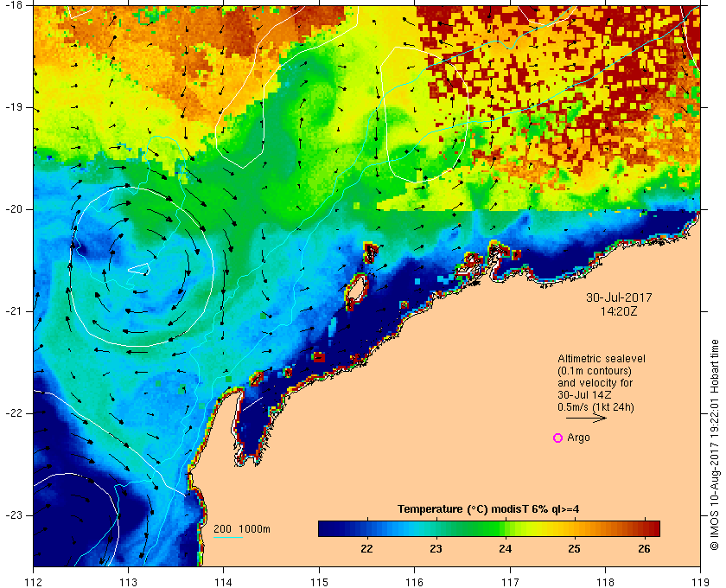Click the 'Argo' legend label
The width and height of the screenshot is (726, 588).
coord(578,438)
